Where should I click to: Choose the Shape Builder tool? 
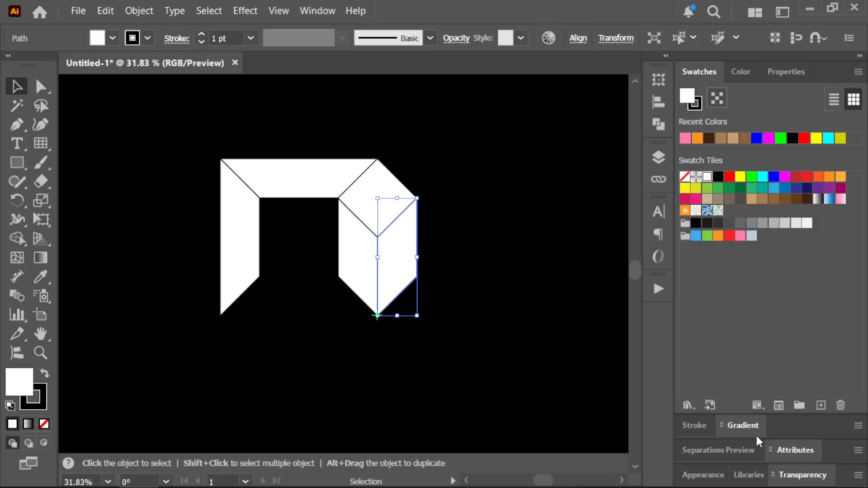tap(17, 239)
